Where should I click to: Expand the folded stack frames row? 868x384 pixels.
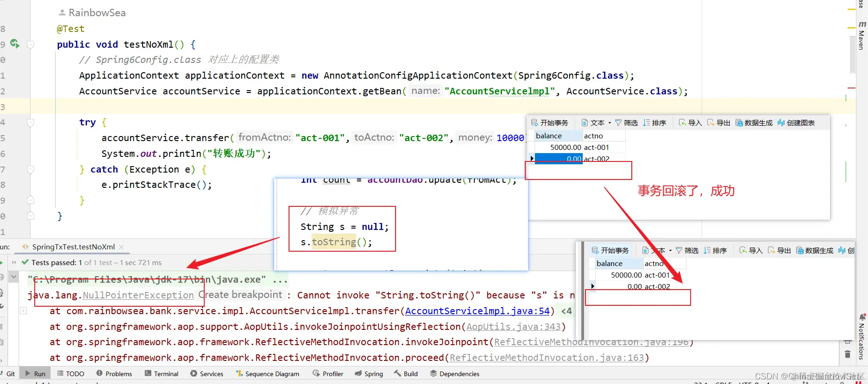click(23, 311)
